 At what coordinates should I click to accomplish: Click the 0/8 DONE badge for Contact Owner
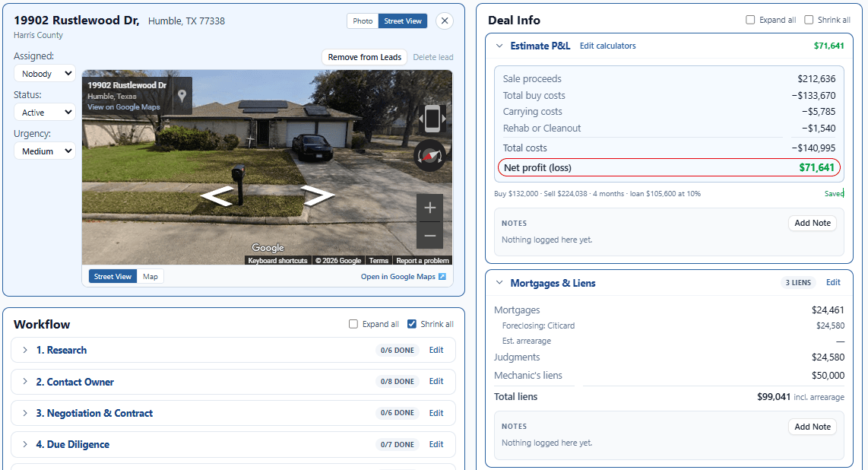(397, 382)
